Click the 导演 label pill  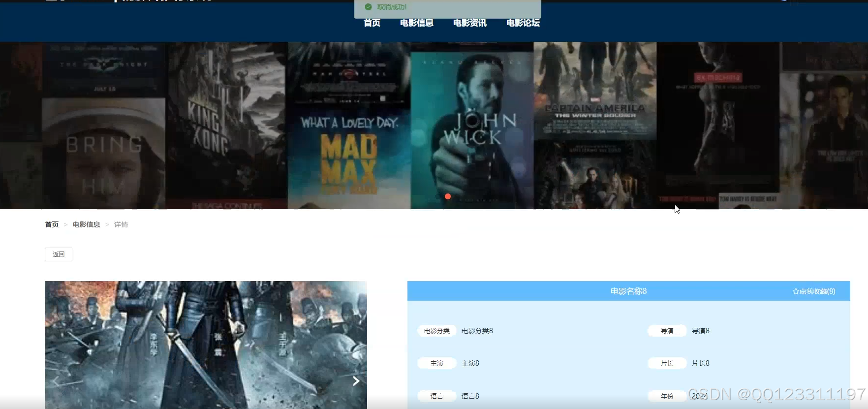pyautogui.click(x=667, y=331)
